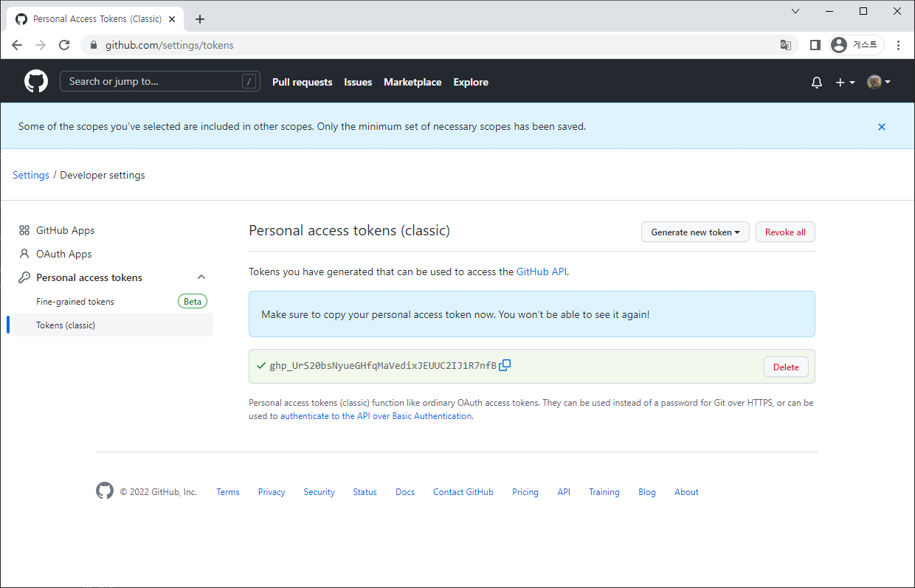
Task: Dismiss the blue scopes notice banner
Action: point(881,127)
